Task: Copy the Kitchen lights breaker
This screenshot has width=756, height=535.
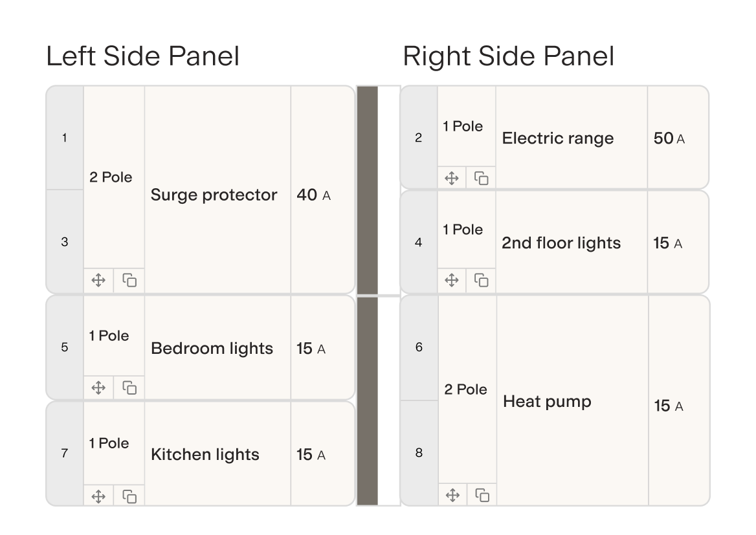Action: [x=129, y=496]
